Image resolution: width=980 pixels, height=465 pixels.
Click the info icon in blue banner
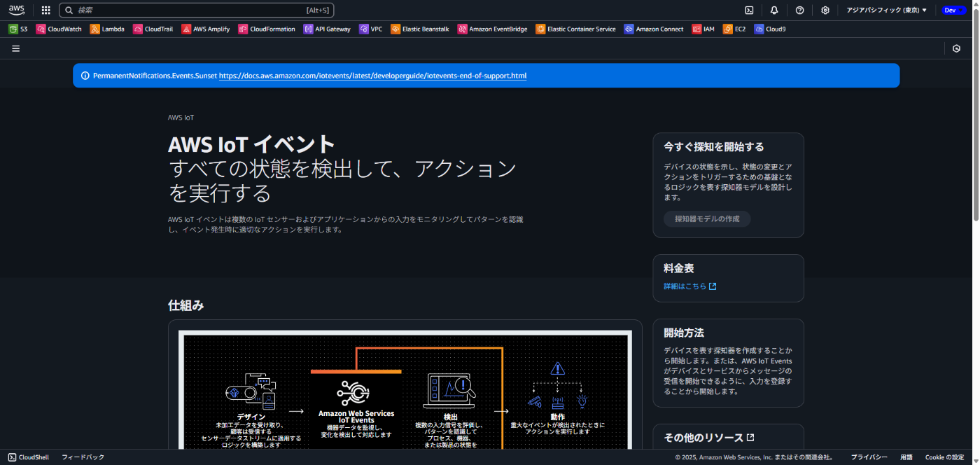pos(85,76)
